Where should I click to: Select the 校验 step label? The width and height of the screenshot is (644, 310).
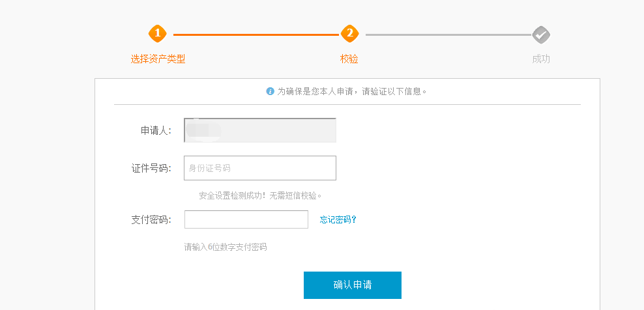click(349, 59)
